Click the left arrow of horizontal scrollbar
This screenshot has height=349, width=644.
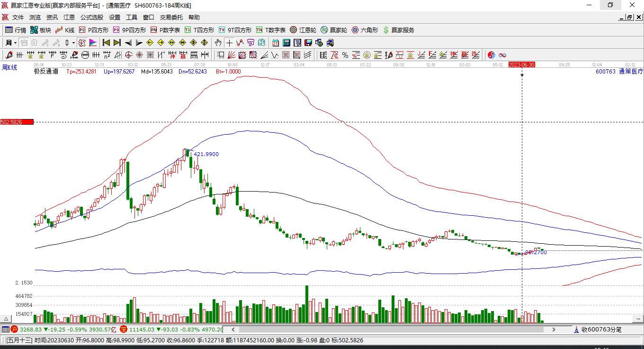pos(233,329)
